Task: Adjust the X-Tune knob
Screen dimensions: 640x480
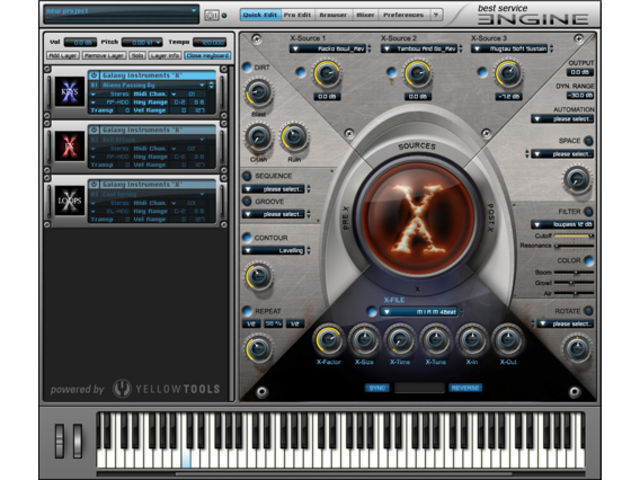Action: click(436, 340)
